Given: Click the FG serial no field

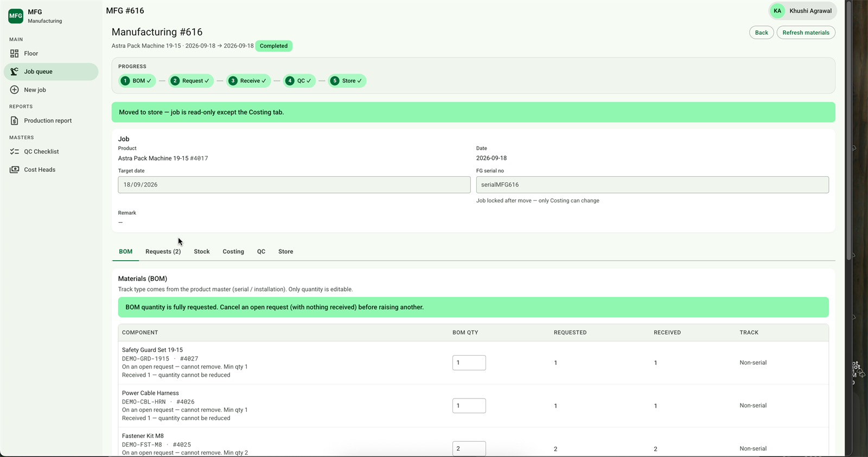Looking at the screenshot, I should 653,185.
